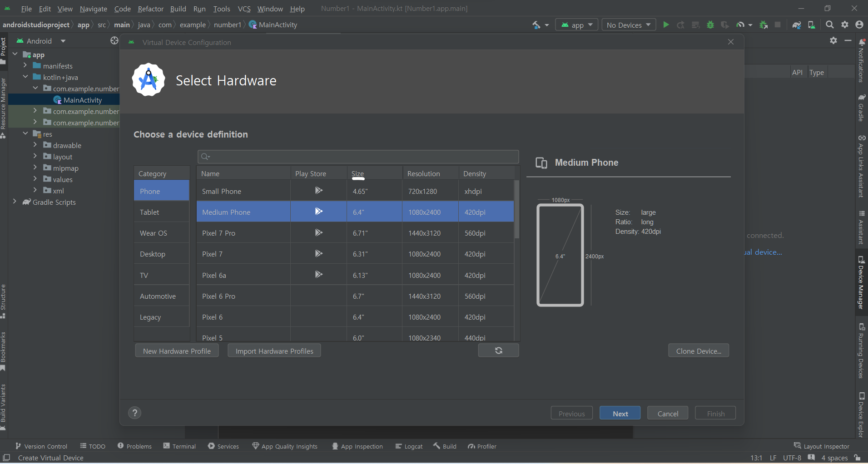The image size is (868, 464).
Task: Open the VCS menu
Action: [244, 9]
